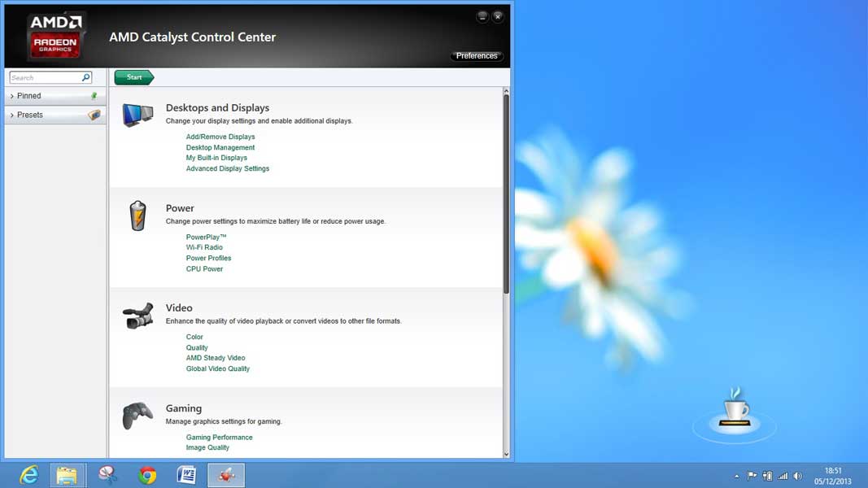Open the Image Quality link
Viewport: 868px width, 488px height.
207,447
